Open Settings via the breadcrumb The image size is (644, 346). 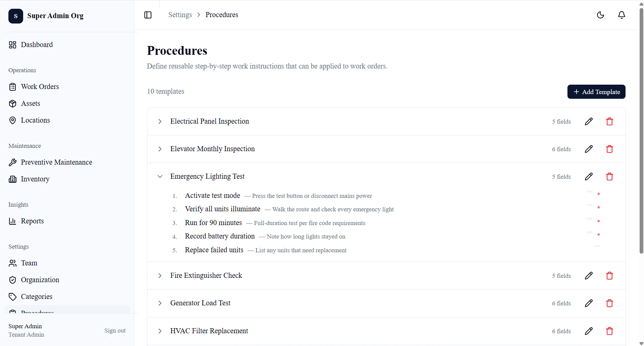pyautogui.click(x=180, y=15)
